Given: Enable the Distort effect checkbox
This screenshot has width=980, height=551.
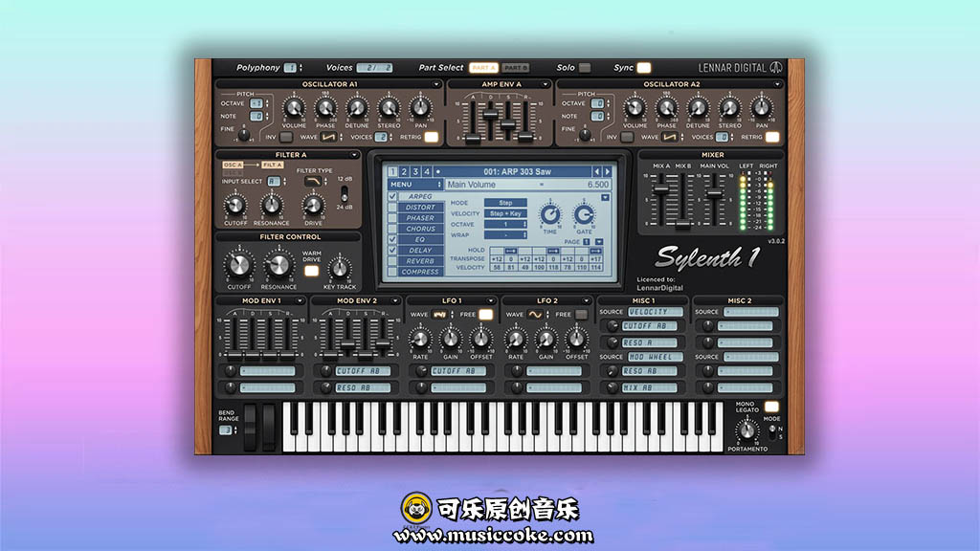Looking at the screenshot, I should pyautogui.click(x=392, y=208).
